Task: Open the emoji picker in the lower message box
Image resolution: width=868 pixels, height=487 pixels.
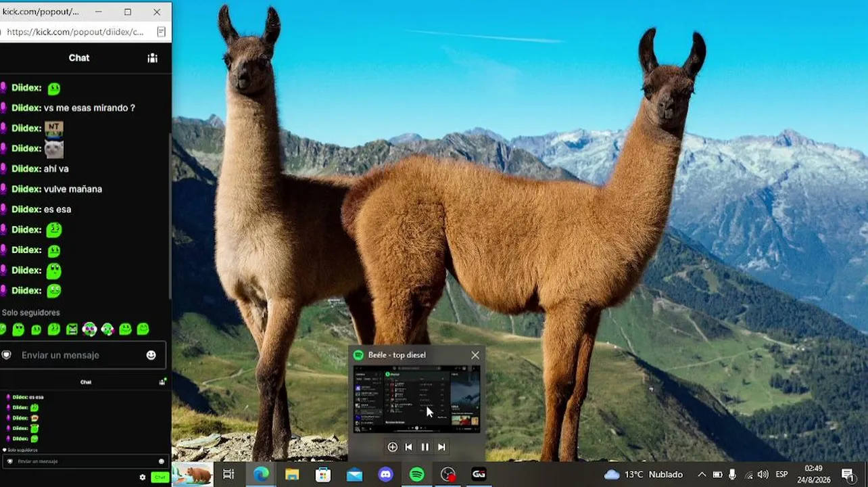Action: (162, 461)
